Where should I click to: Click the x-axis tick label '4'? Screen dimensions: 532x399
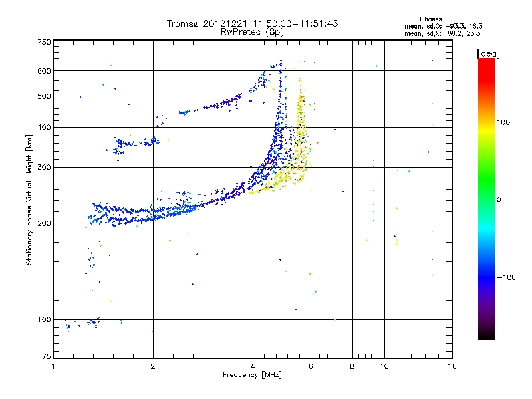coord(253,366)
